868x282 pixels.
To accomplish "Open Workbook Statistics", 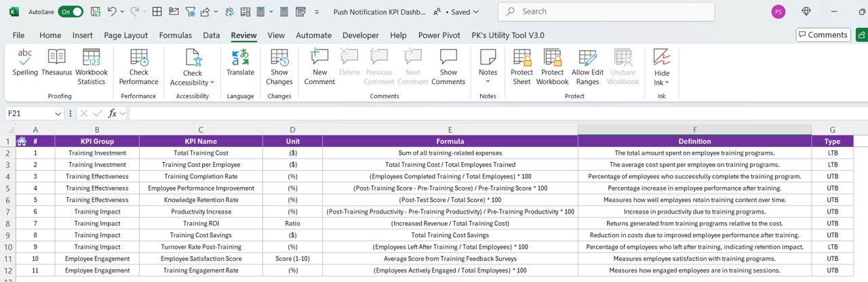I will click(92, 66).
